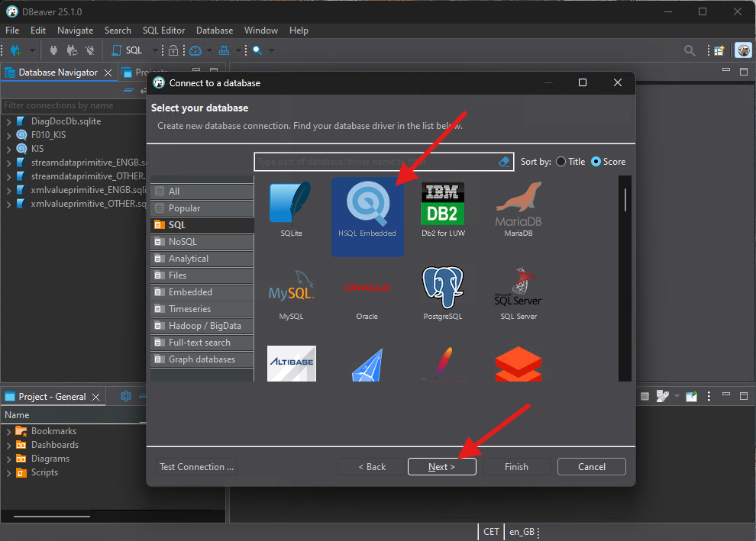Cancel the connection dialog
Screen dimensions: 756x541
coord(592,466)
